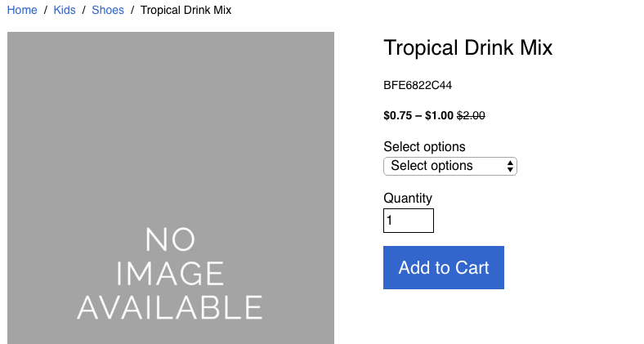Open the Shoes breadcrumb link
This screenshot has width=644, height=344.
[x=108, y=10]
